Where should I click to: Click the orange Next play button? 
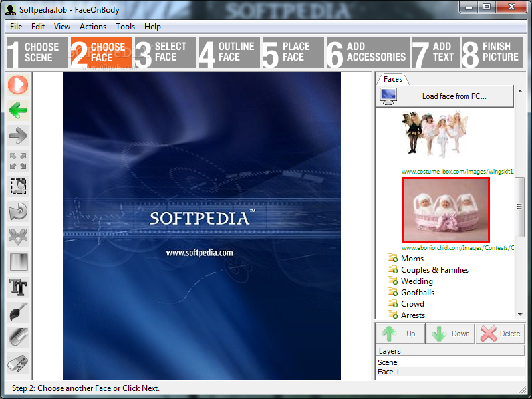tap(18, 85)
